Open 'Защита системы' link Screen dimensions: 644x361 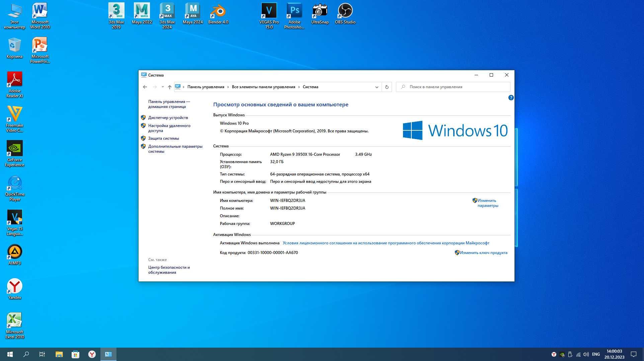[x=163, y=138]
